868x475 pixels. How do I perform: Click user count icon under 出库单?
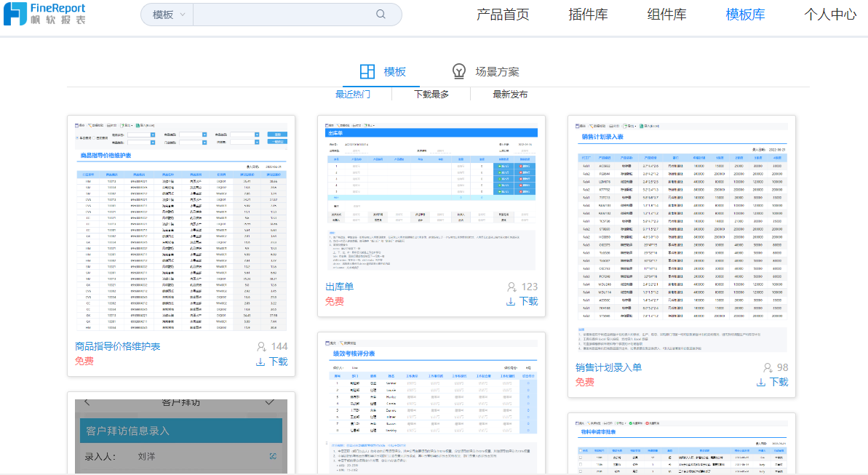[x=511, y=287]
